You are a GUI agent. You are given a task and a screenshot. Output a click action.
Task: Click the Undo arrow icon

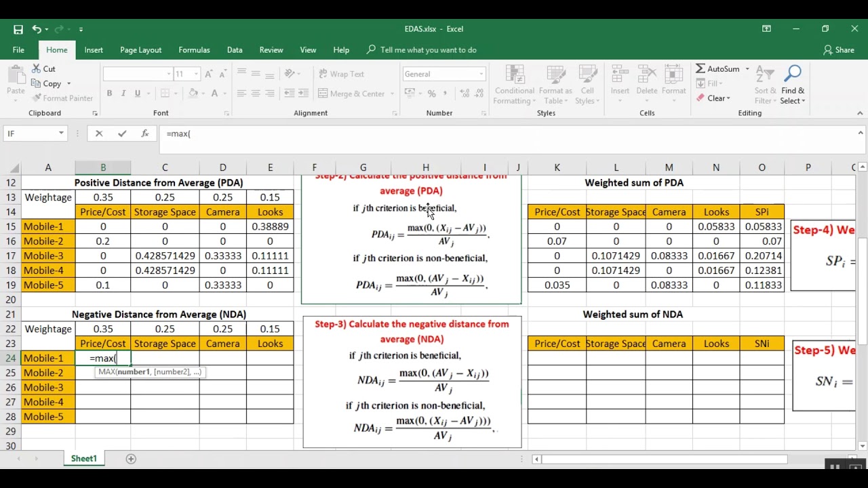coord(37,29)
